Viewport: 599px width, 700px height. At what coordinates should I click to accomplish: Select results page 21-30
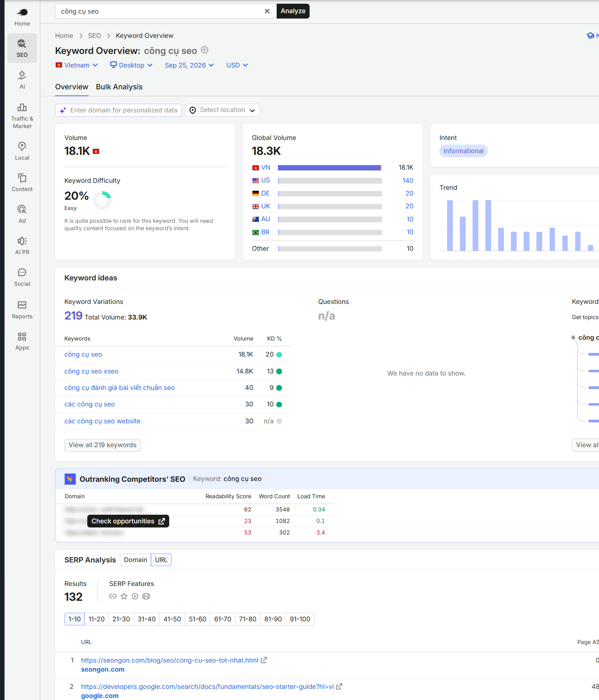(x=121, y=619)
